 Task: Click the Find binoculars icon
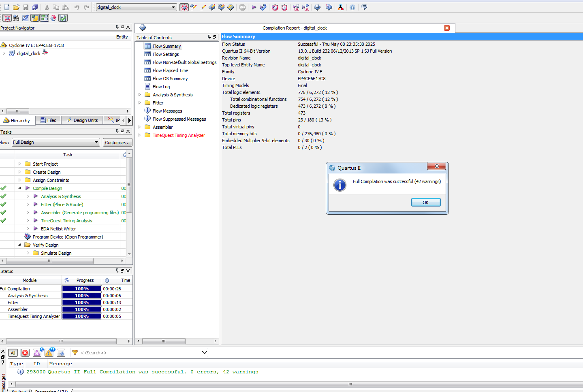click(x=16, y=18)
